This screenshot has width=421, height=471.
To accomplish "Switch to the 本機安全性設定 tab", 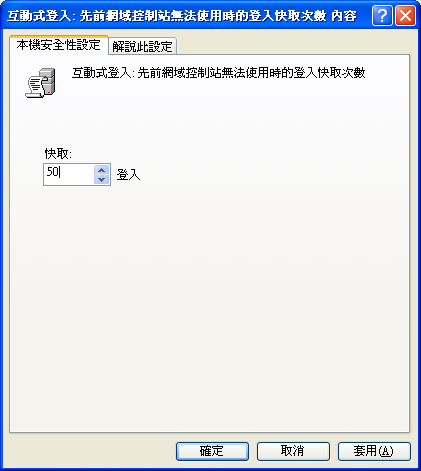I will pos(59,45).
